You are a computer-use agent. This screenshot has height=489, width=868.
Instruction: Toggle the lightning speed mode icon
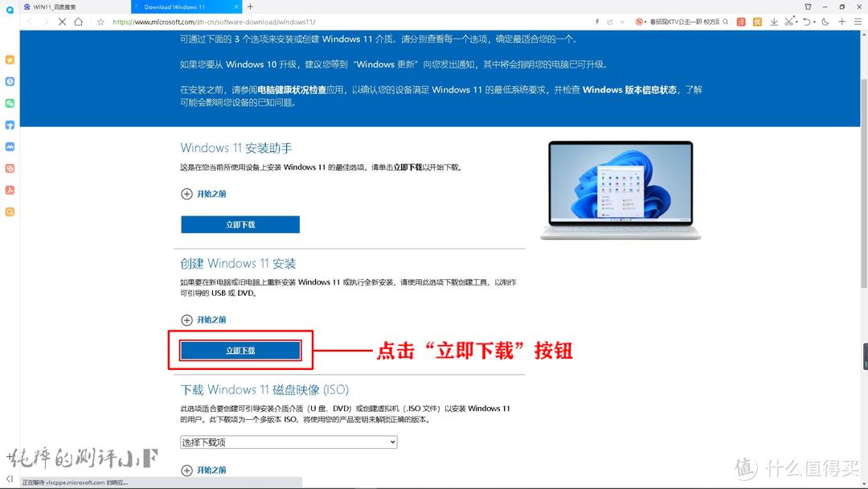pos(597,22)
